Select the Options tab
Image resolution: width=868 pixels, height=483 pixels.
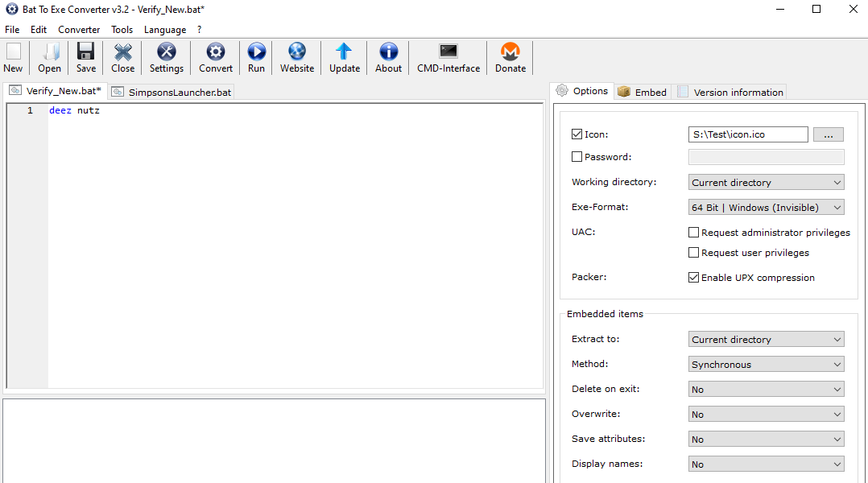(x=582, y=91)
